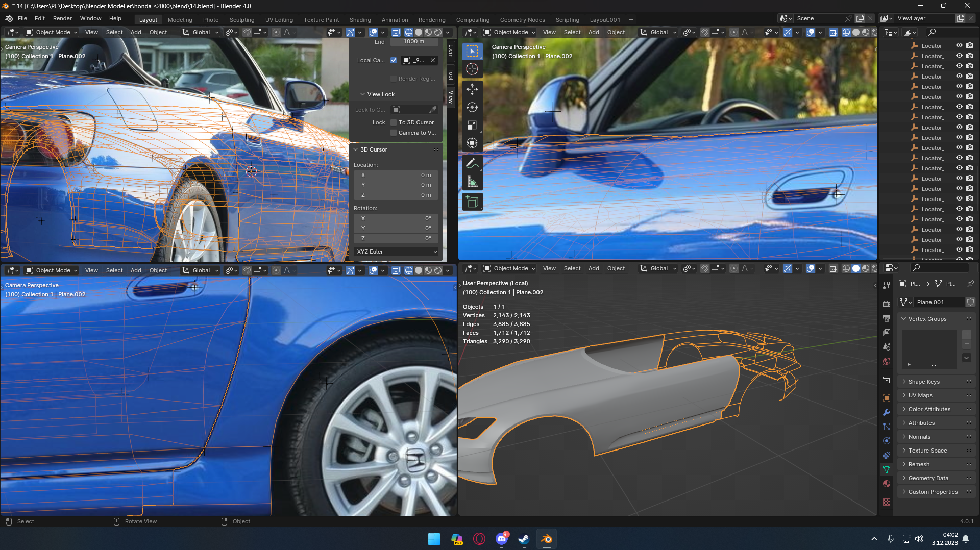Screen dimensions: 980x550
Task: Toggle snapping magnet in top-right viewport
Action: tap(705, 32)
